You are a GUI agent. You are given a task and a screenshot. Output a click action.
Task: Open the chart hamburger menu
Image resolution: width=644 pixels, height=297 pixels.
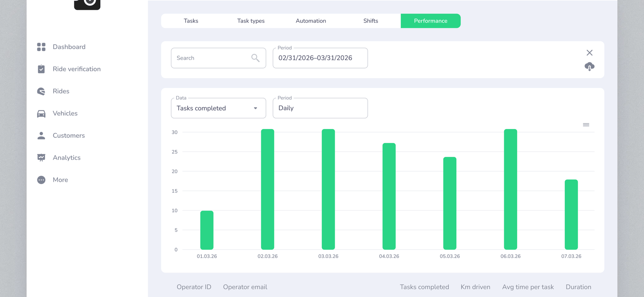[586, 125]
